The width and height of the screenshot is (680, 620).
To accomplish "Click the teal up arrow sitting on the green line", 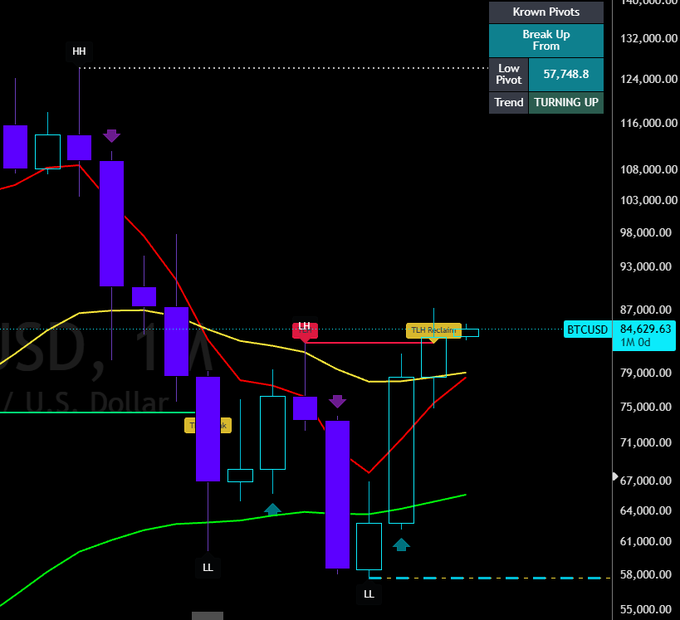I will pos(272,509).
